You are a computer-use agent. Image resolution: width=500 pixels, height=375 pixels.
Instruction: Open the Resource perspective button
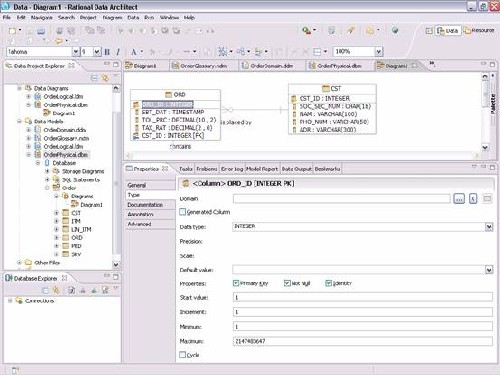point(480,31)
